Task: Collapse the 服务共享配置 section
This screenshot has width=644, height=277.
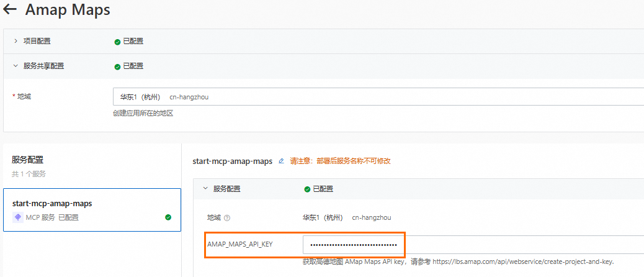Action: pos(16,66)
